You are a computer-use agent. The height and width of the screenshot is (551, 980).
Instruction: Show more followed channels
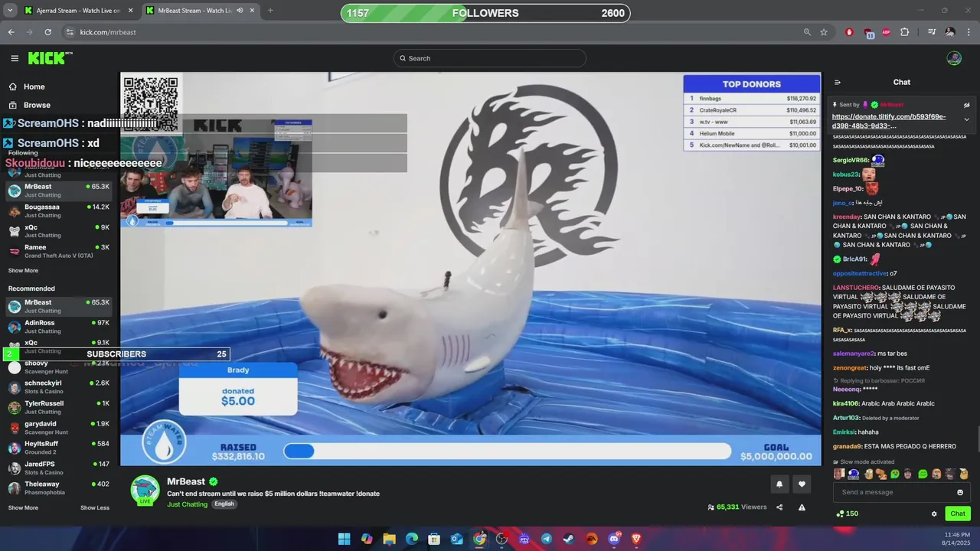pyautogui.click(x=23, y=270)
